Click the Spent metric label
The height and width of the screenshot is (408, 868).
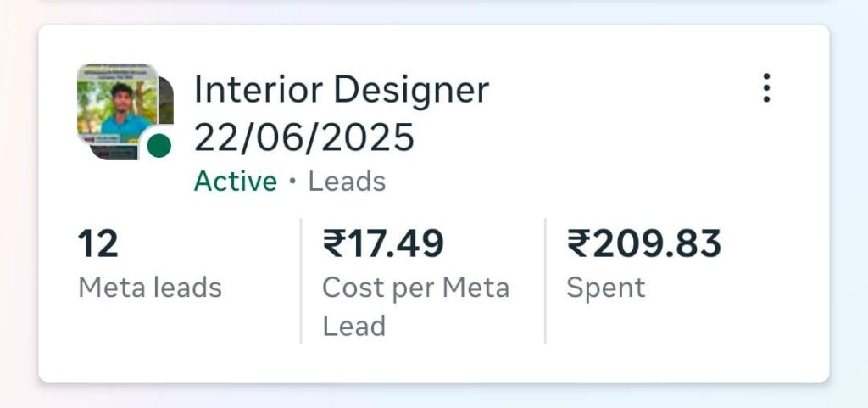click(605, 288)
